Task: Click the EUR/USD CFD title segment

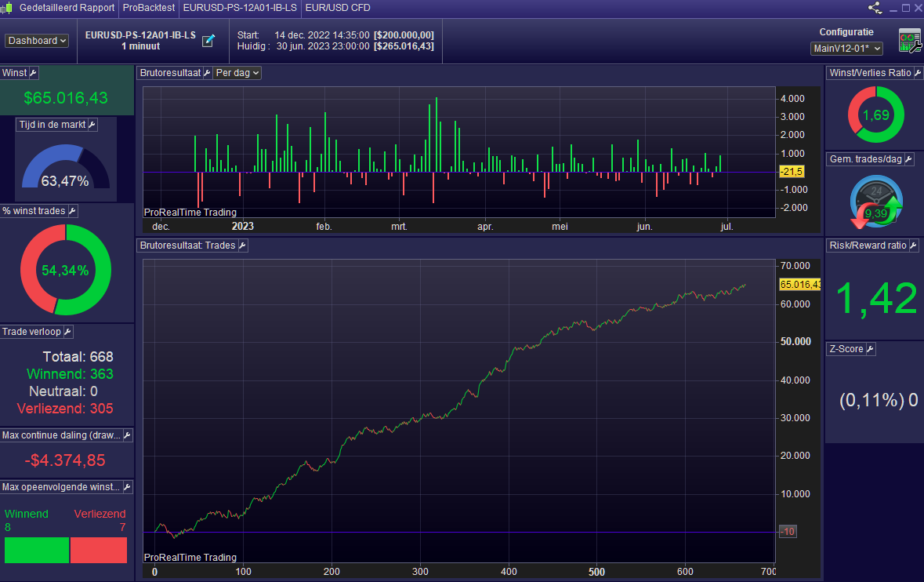Action: (338, 8)
